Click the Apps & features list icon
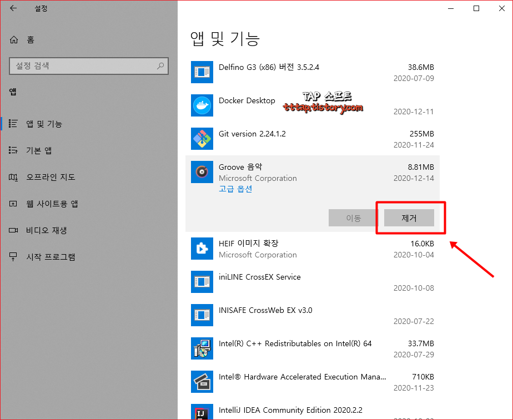513x420 pixels. click(13, 124)
